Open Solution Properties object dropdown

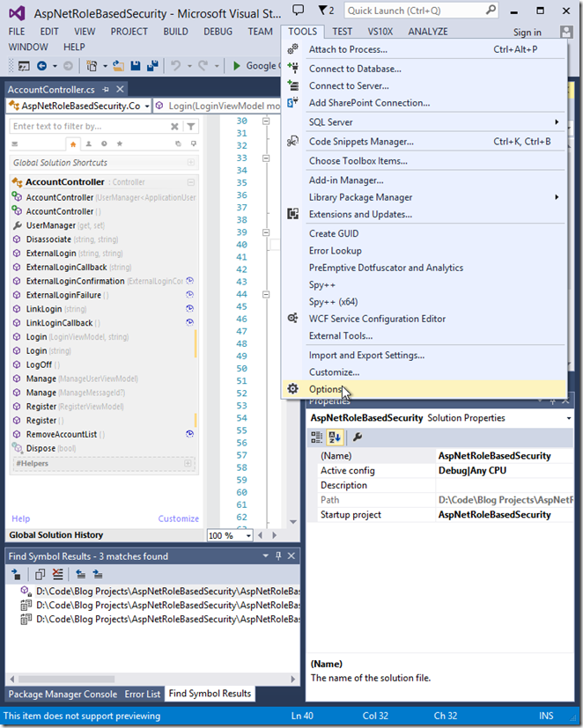[x=569, y=418]
